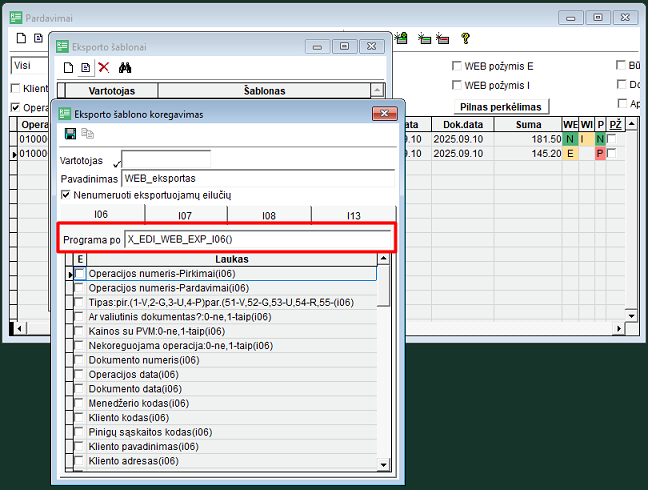Maximize the Eksporto šablonai window
Screen dimensions: 648x490
[x=344, y=46]
